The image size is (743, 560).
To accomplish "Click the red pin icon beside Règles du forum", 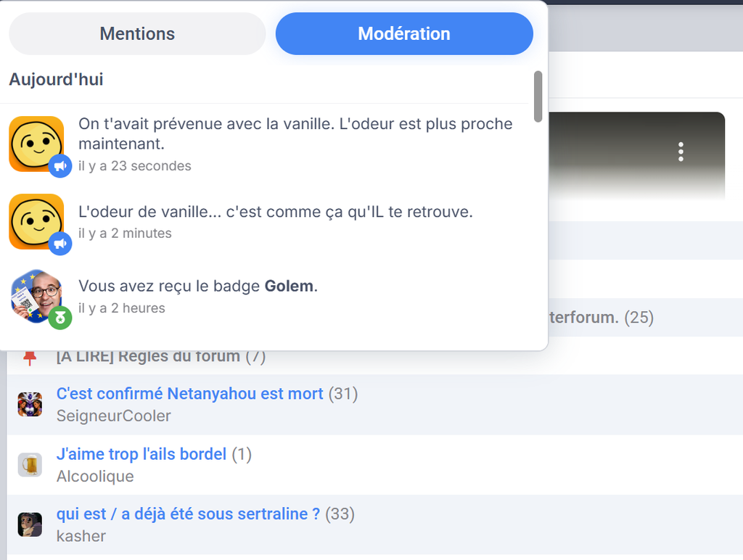I will coord(30,358).
